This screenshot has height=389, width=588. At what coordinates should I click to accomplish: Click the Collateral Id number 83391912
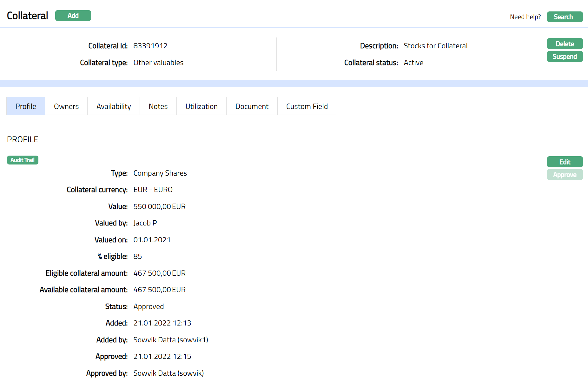point(150,46)
